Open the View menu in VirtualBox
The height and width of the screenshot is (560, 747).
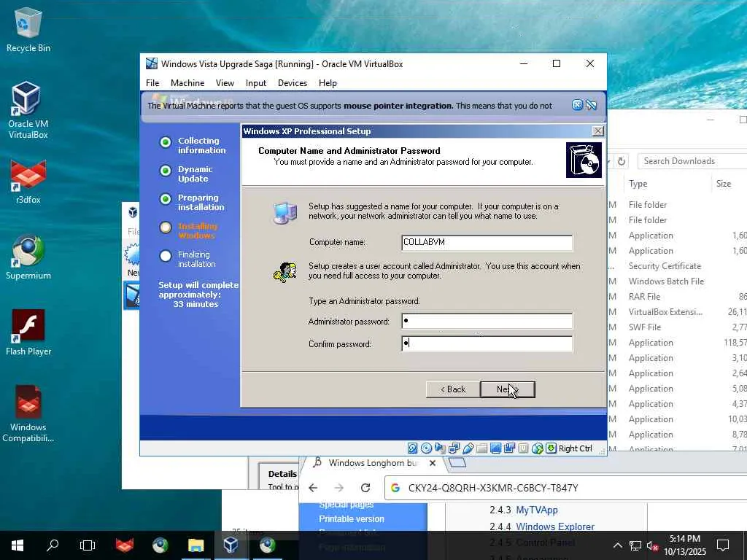coord(225,83)
